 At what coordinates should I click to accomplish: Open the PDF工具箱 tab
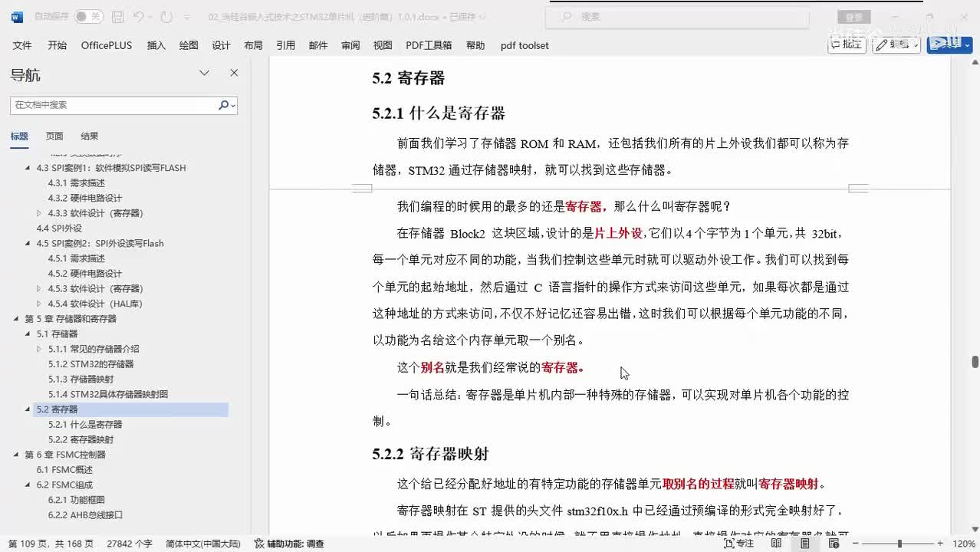(x=429, y=45)
